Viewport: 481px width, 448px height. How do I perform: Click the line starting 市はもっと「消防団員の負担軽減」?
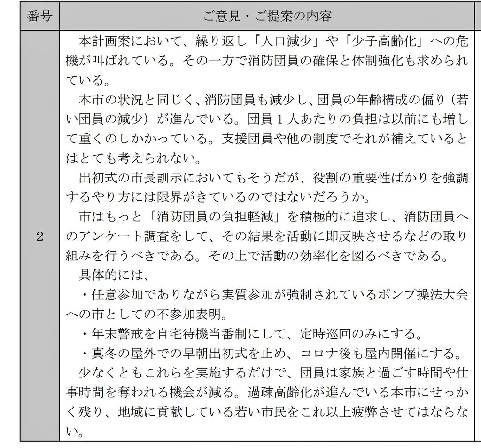coord(273,217)
